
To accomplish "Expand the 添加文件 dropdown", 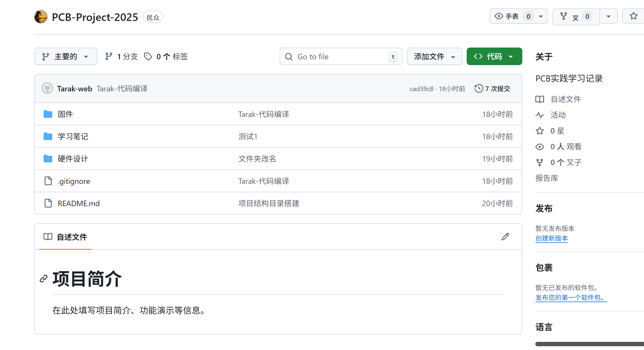I will coord(434,57).
